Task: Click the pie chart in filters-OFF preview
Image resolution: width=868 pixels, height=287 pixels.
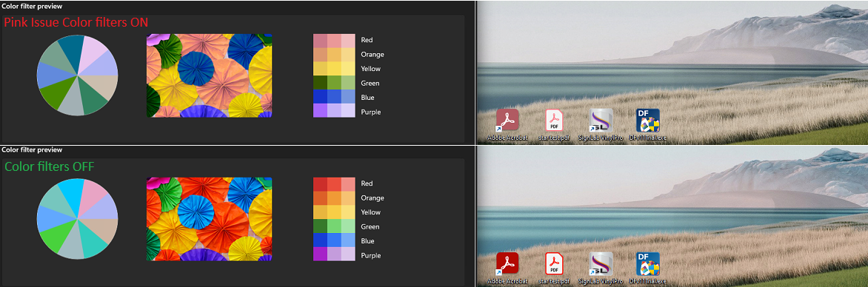Action: (78, 219)
